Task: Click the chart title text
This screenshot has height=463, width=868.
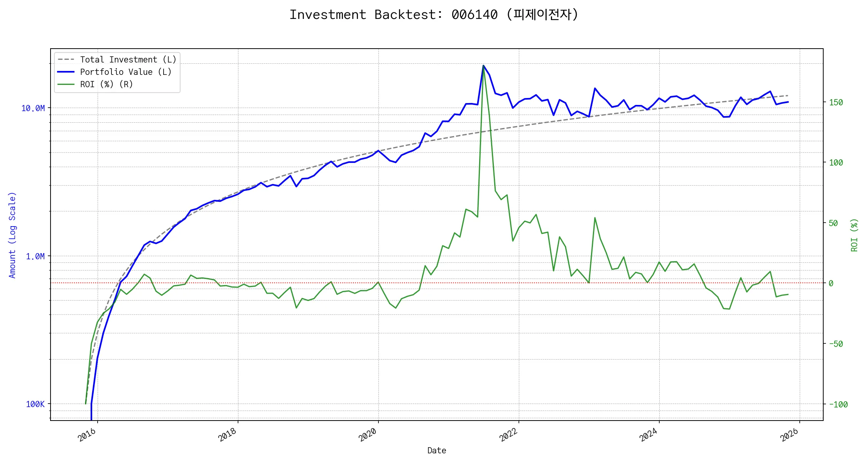Action: tap(434, 15)
